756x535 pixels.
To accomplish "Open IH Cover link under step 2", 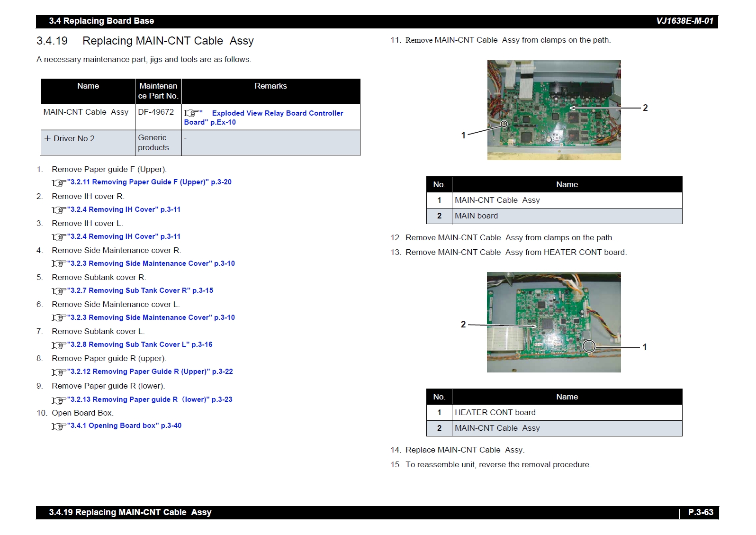I will point(124,209).
